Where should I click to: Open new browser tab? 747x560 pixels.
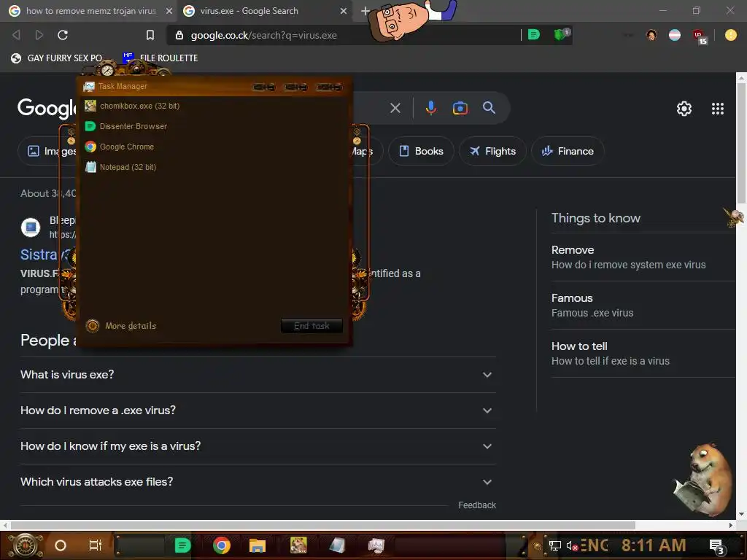[x=365, y=10]
